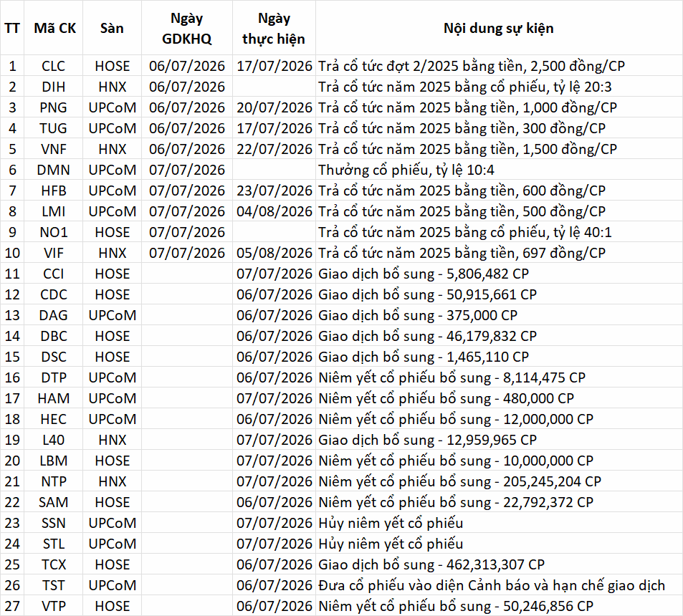Select stock code HFB cell

pos(54,191)
